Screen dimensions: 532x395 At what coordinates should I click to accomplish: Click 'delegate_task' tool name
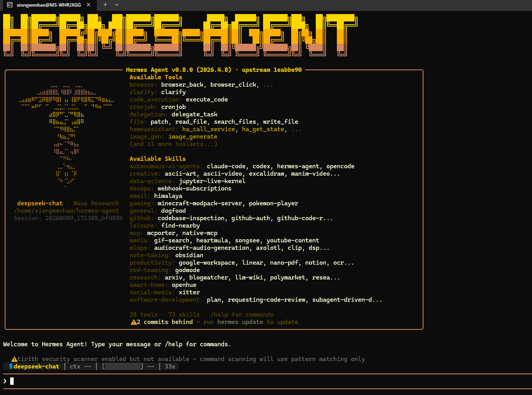[x=194, y=114]
